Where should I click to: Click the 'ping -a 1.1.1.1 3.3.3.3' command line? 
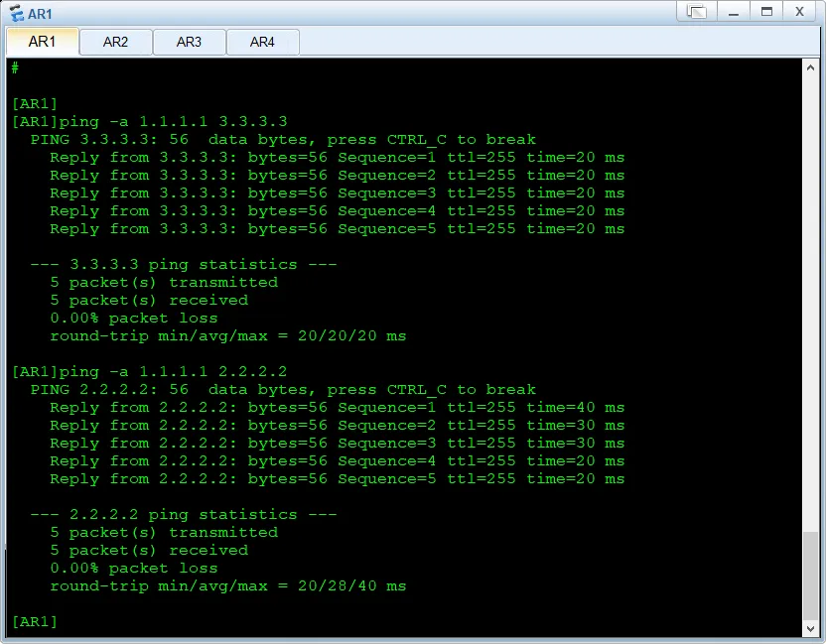[x=150, y=122]
